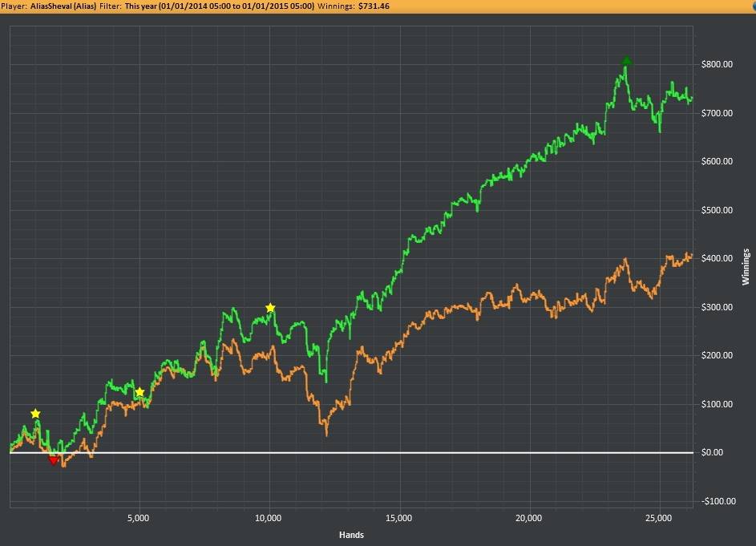This screenshot has width=756, height=546.
Task: Click the 20,000 x-axis tick label
Action: click(528, 519)
